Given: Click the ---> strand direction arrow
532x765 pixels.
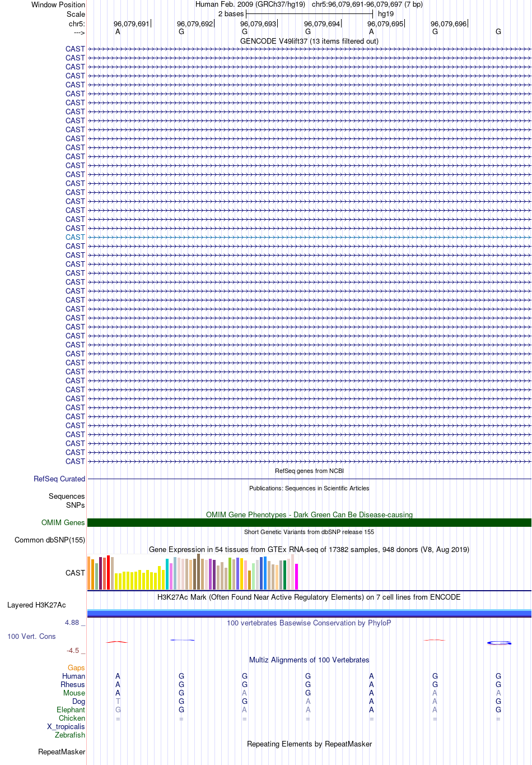Looking at the screenshot, I should coord(79,33).
